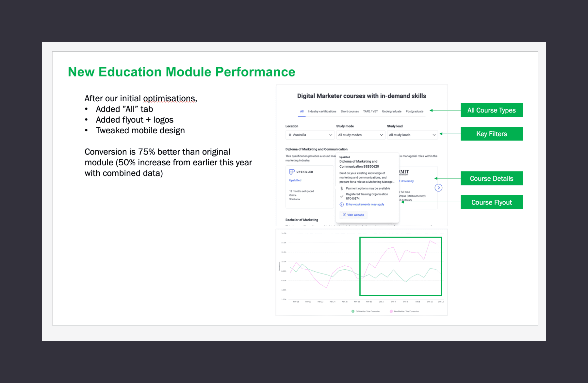
Task: Click the checkmark icon beside Registered Training Organisation
Action: [x=342, y=196]
